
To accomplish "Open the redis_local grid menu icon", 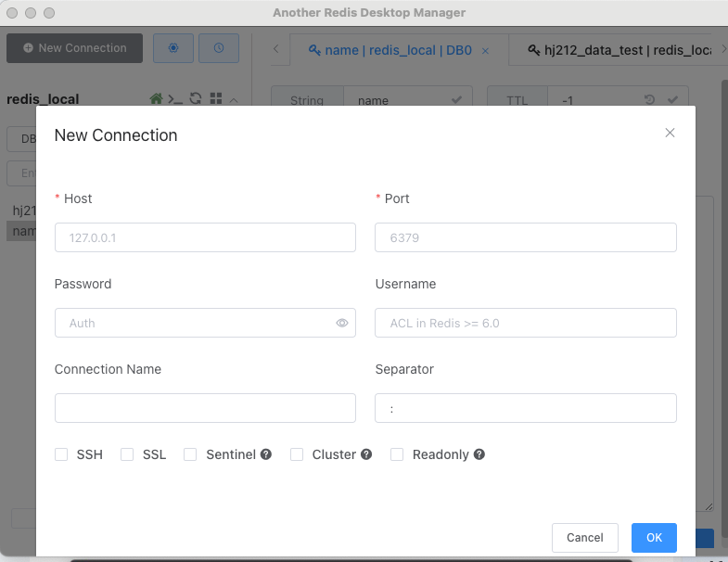I will 216,98.
